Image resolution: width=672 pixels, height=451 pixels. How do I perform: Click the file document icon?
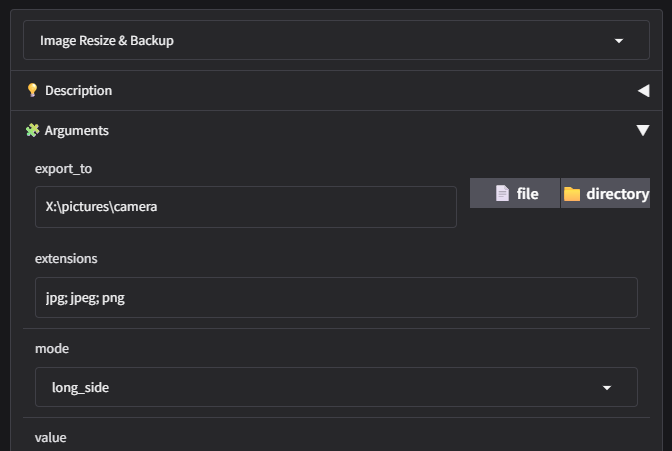[502, 193]
